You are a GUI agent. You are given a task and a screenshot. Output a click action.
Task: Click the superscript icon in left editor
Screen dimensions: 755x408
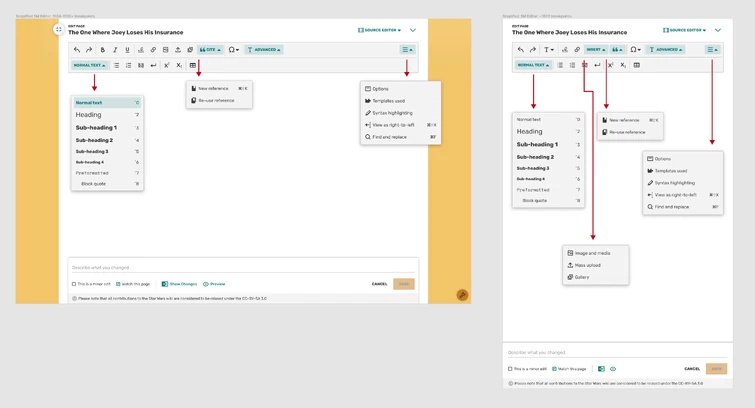[x=167, y=66]
